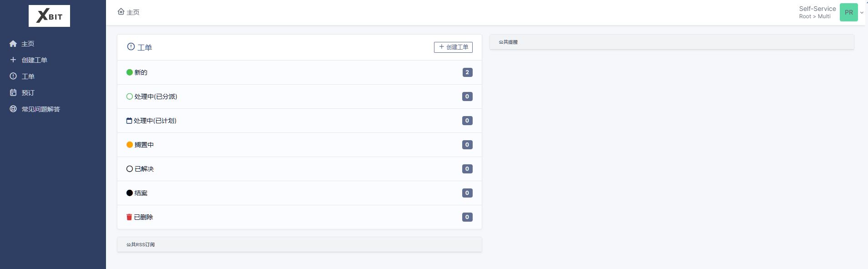Viewport: 868px width, 269px height.
Task: Click the calendar icon beside 处理中(已计划)
Action: click(129, 121)
